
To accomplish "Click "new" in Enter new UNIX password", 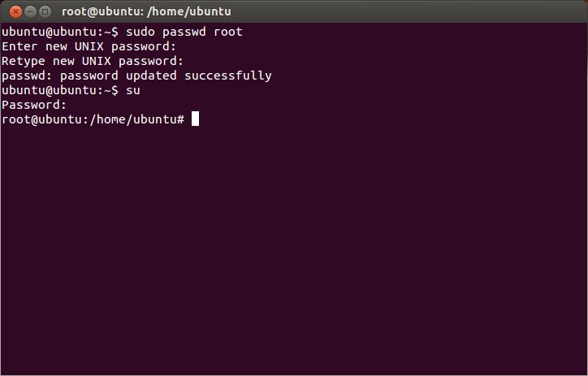I will 56,46.
